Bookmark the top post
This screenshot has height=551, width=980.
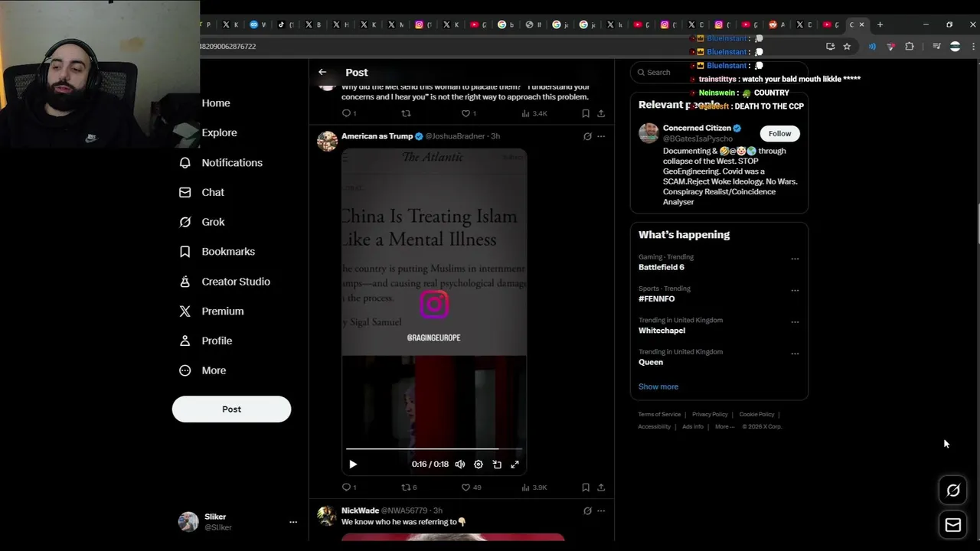[586, 113]
